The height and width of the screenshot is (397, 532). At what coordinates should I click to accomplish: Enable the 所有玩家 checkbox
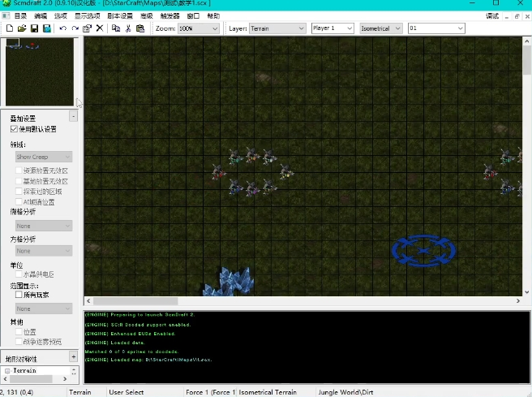[x=19, y=295]
